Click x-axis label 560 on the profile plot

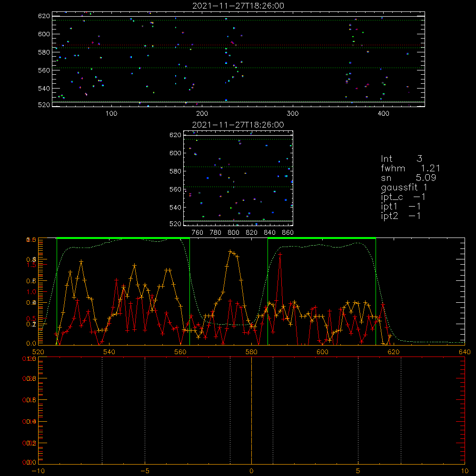click(x=180, y=352)
